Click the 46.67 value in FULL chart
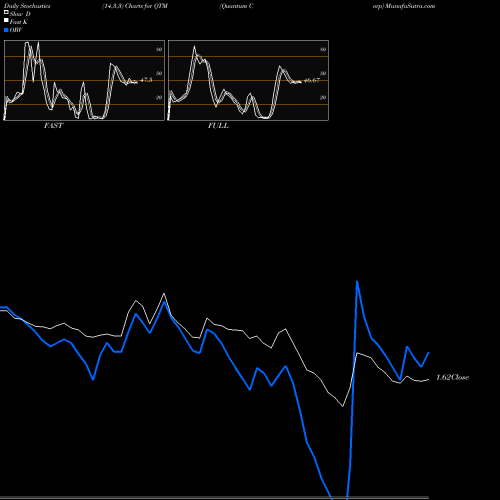 click(x=312, y=80)
